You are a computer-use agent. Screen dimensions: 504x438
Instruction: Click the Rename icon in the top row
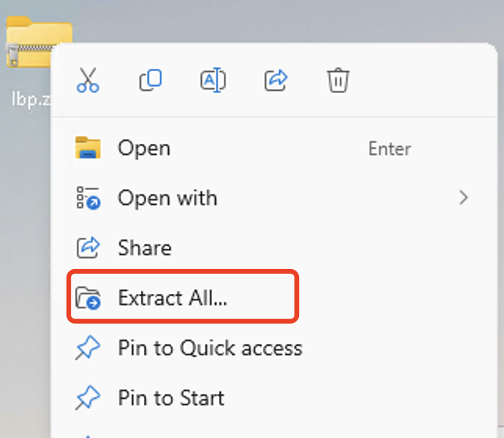point(213,80)
